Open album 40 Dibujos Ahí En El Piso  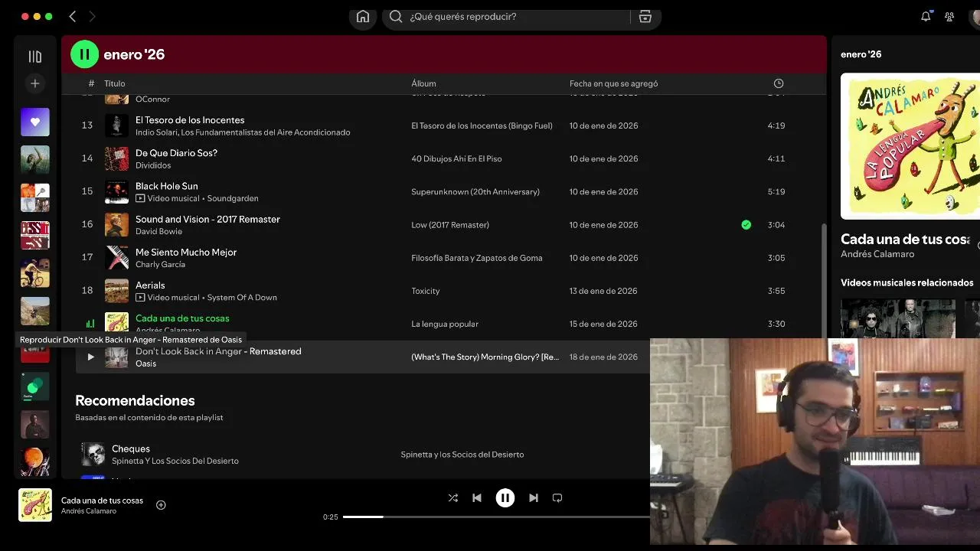coord(456,158)
